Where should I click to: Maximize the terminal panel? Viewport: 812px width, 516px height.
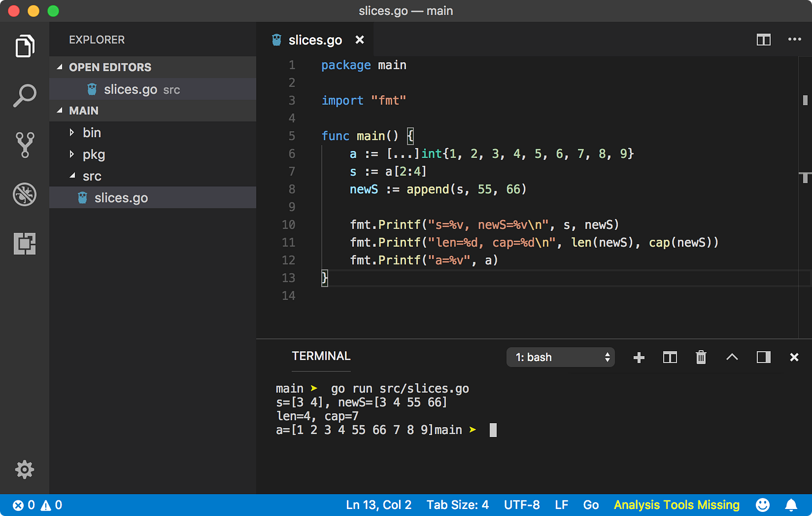coord(763,357)
